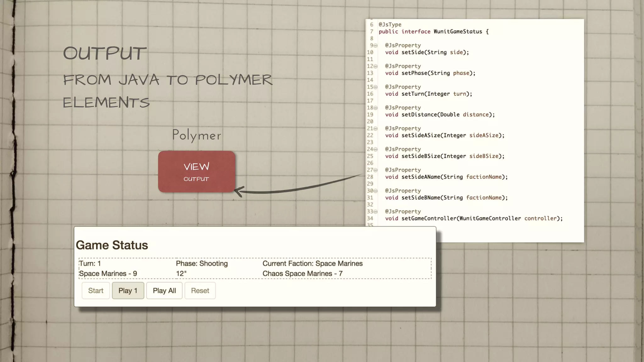
Task: Collapse the fold marker at line 30
Action: 375,191
